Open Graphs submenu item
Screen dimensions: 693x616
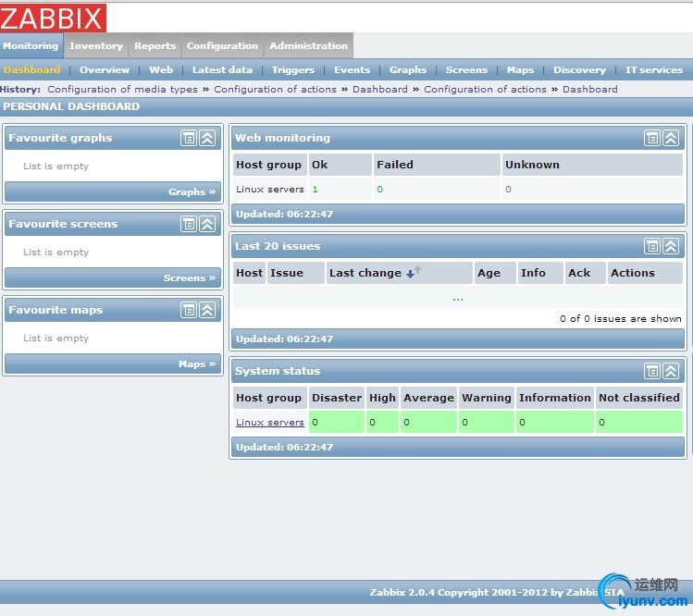click(x=408, y=69)
